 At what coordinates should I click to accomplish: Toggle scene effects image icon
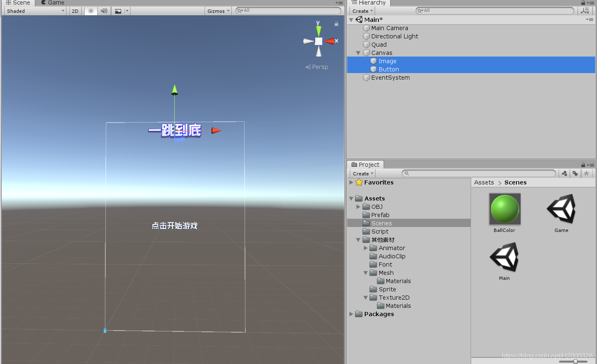(118, 11)
